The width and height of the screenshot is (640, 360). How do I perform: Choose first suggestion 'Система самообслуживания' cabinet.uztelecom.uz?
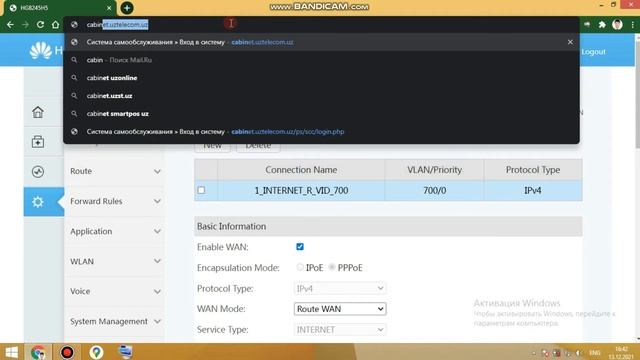[x=321, y=42]
